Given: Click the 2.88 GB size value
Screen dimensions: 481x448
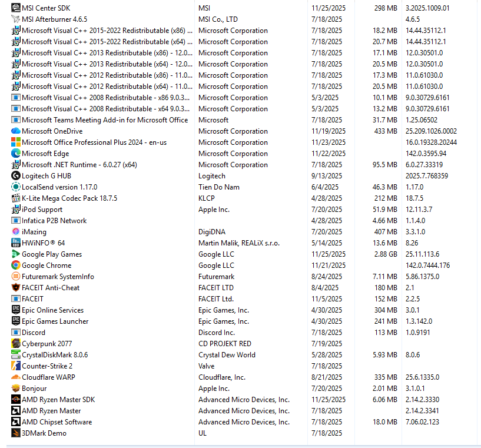Looking at the screenshot, I should pos(386,254).
